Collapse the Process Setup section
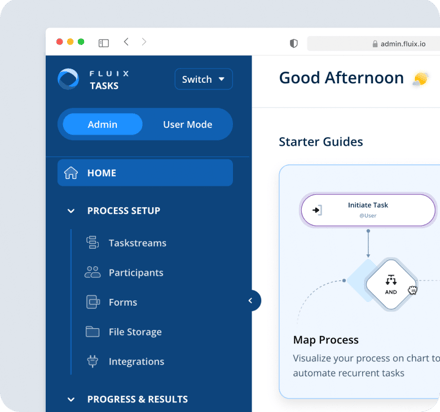The height and width of the screenshot is (412, 440). point(71,211)
